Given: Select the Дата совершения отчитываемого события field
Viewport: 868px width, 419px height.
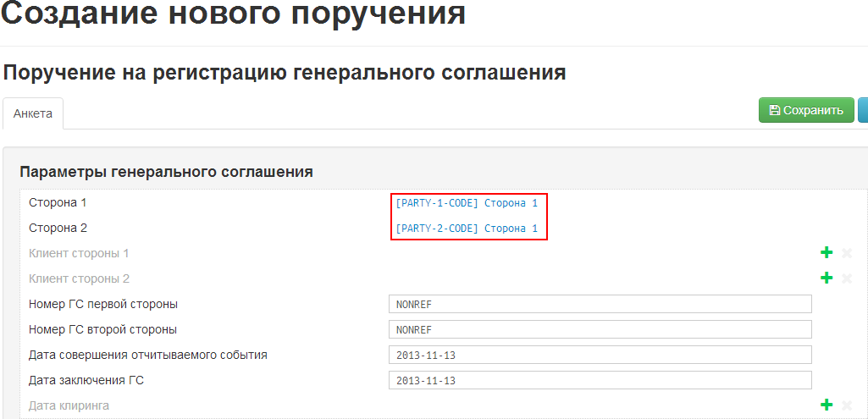Looking at the screenshot, I should point(600,355).
